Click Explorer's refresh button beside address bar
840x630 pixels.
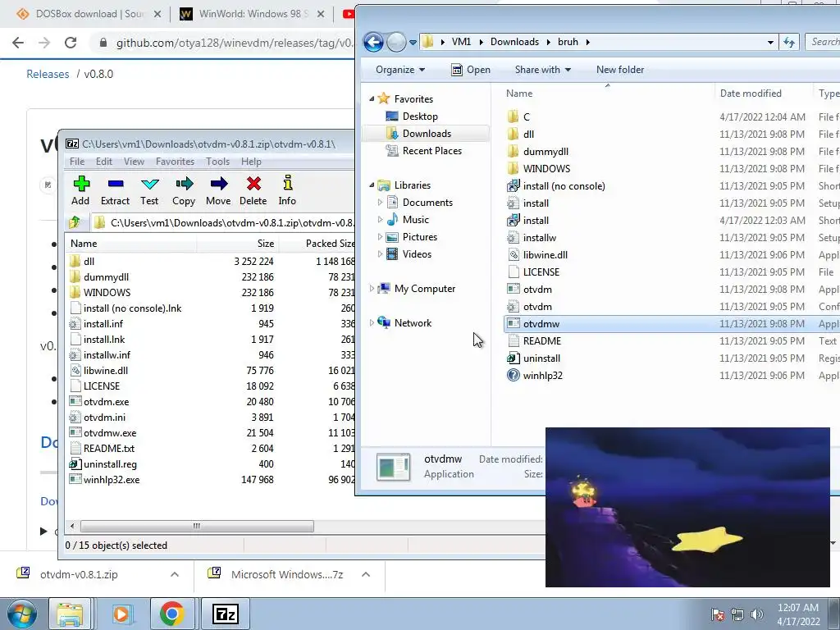tap(788, 42)
